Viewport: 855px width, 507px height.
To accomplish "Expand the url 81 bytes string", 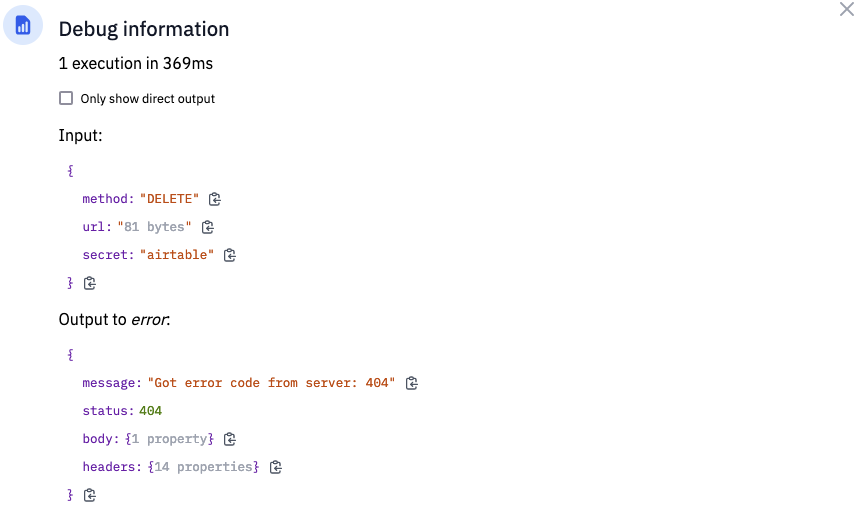I will (x=154, y=227).
